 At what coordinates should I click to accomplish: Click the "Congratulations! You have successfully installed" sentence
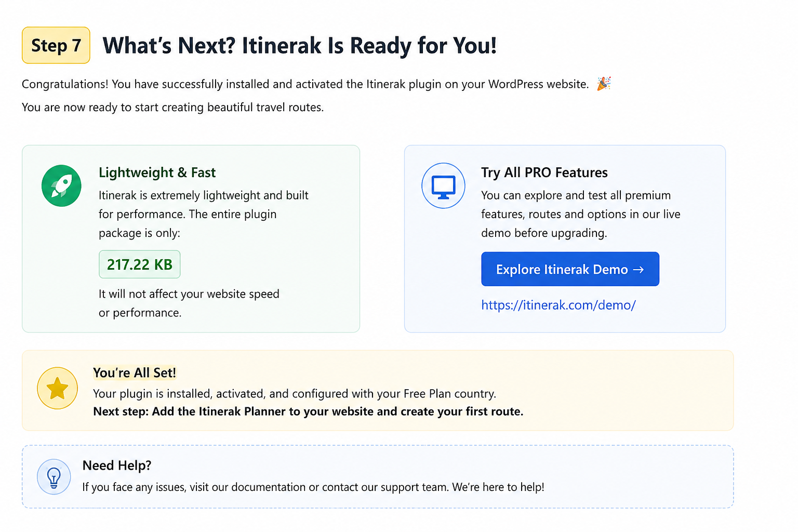click(305, 84)
